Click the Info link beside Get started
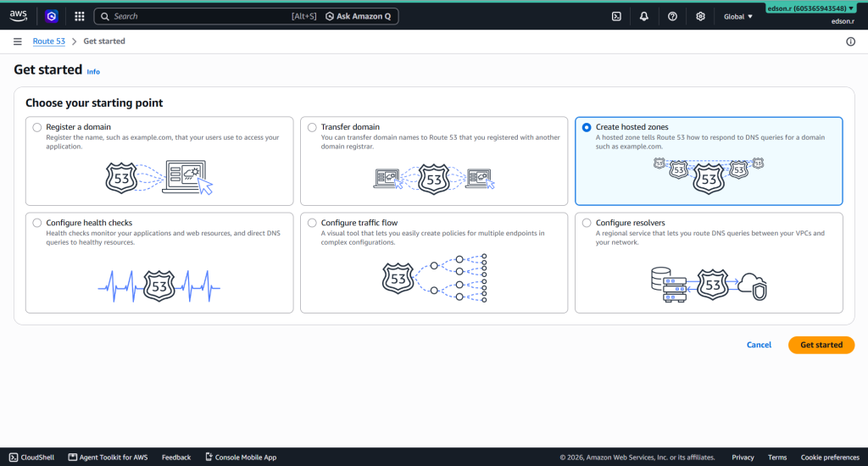Viewport: 868px width, 466px height. (x=93, y=72)
